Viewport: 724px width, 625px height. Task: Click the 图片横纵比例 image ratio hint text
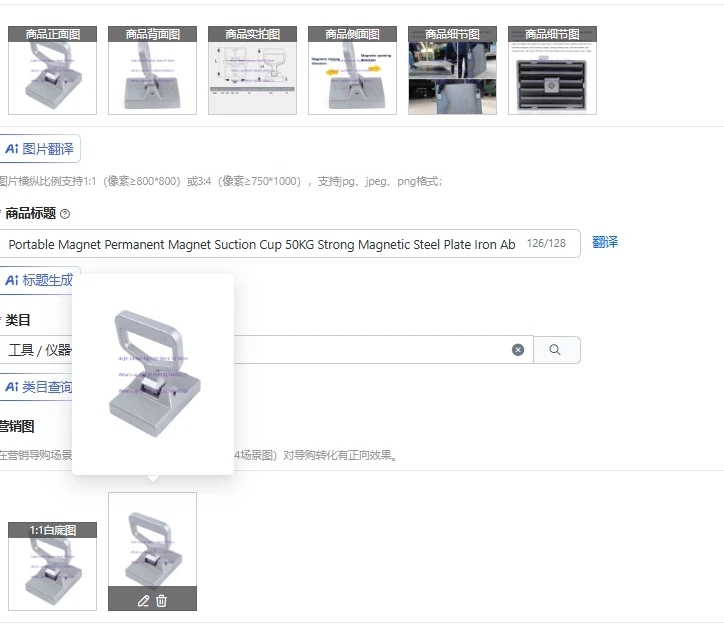(220, 181)
